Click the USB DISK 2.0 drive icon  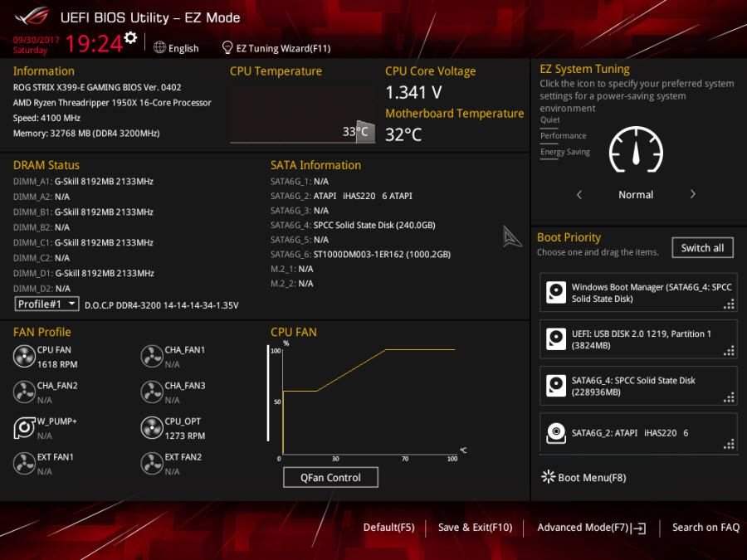(x=556, y=339)
